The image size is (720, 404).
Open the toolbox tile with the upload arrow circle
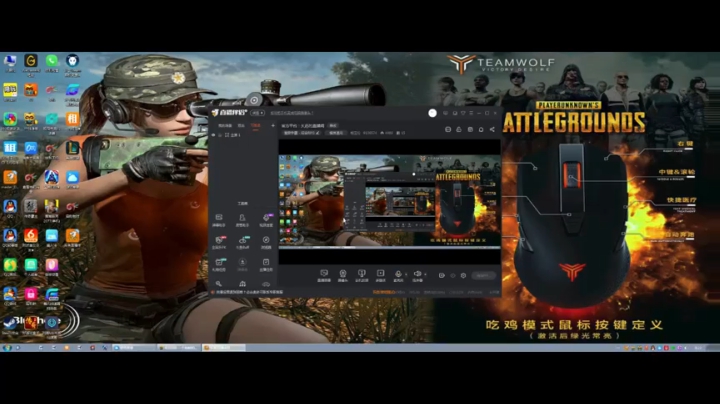(x=242, y=264)
